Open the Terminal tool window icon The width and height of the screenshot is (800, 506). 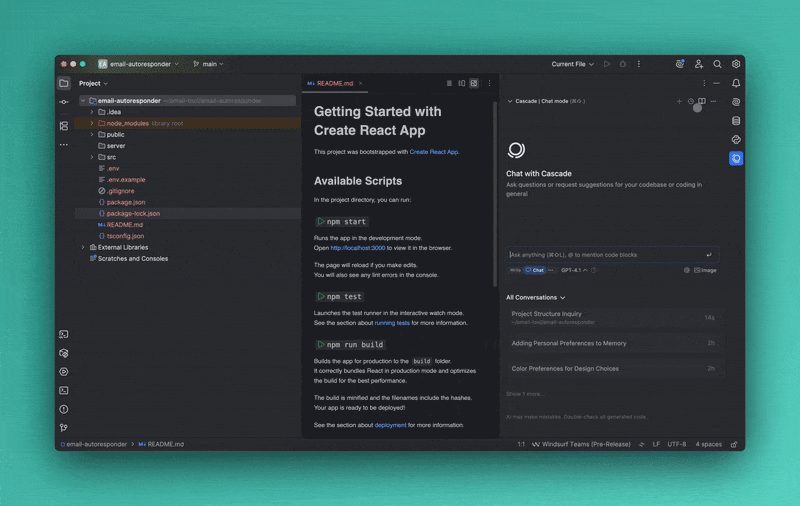click(x=64, y=391)
